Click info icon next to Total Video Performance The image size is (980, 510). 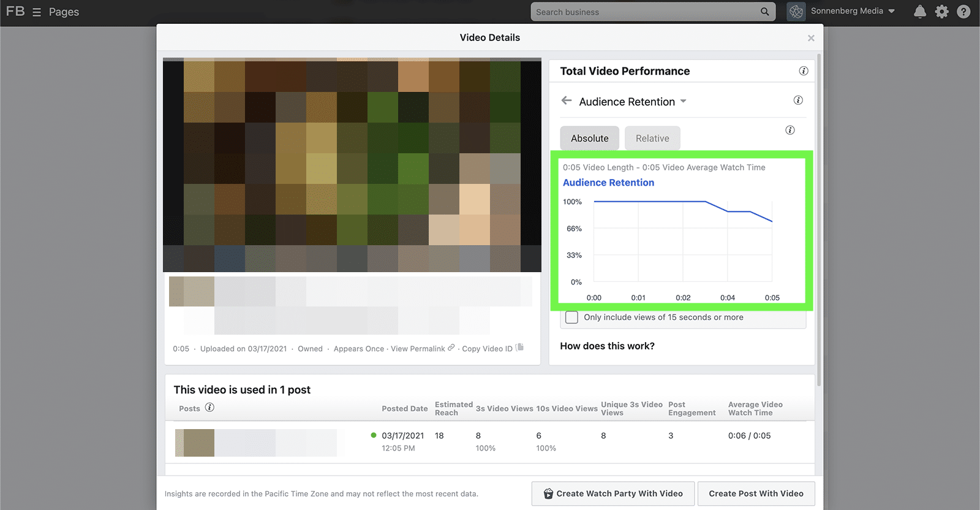point(803,71)
